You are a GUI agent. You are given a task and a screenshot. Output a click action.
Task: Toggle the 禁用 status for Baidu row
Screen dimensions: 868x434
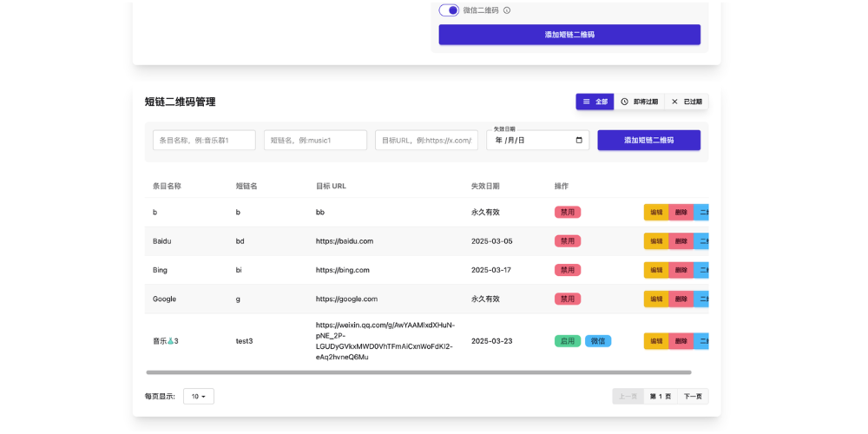coord(567,241)
